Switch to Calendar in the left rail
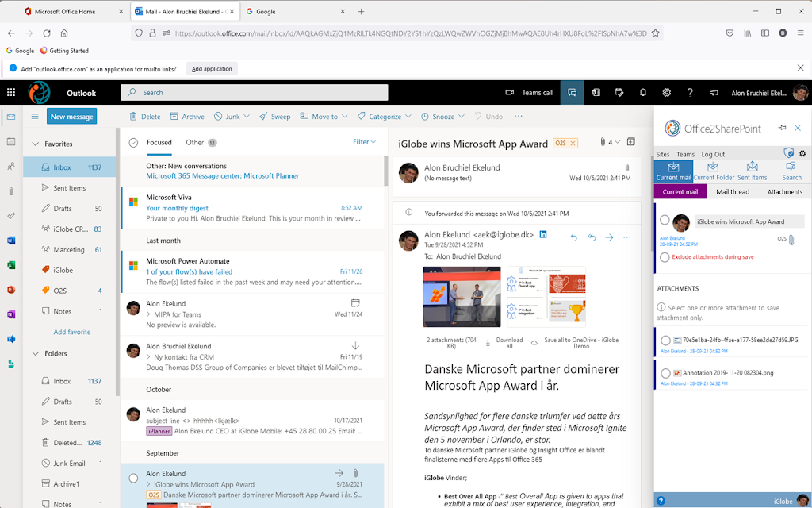Screen dimensions: 812x508 point(11,141)
